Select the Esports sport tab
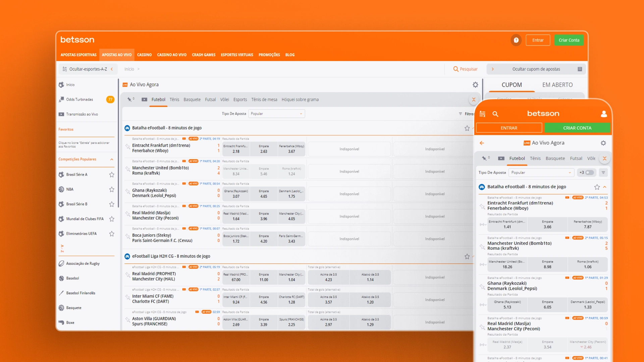Image resolution: width=644 pixels, height=362 pixels. coord(240,100)
